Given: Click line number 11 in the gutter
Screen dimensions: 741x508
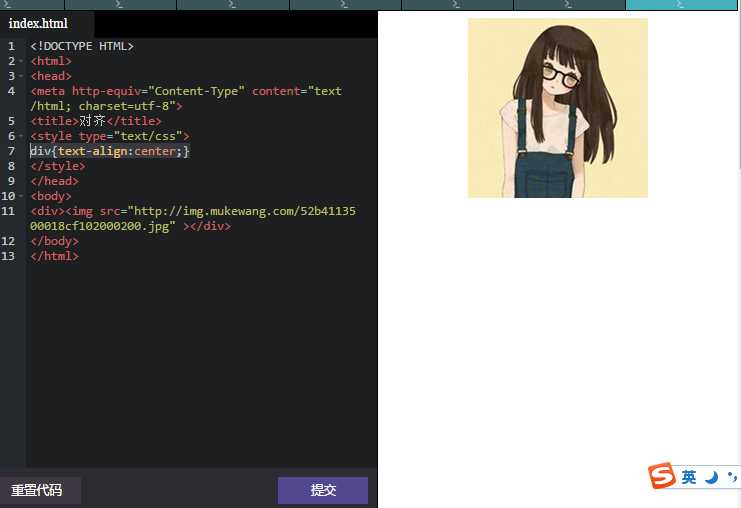Looking at the screenshot, I should click(8, 211).
